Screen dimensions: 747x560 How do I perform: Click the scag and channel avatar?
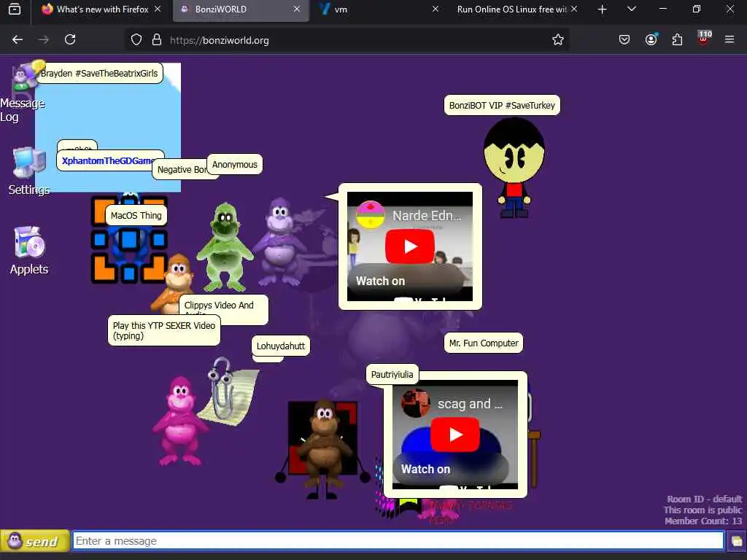coord(415,402)
